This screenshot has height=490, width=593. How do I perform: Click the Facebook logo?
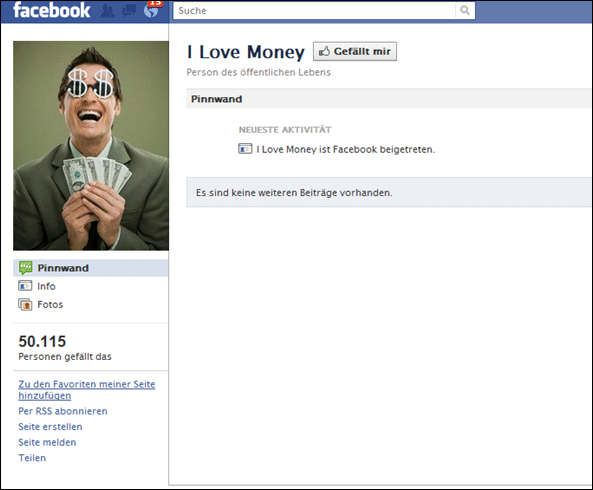[x=51, y=10]
